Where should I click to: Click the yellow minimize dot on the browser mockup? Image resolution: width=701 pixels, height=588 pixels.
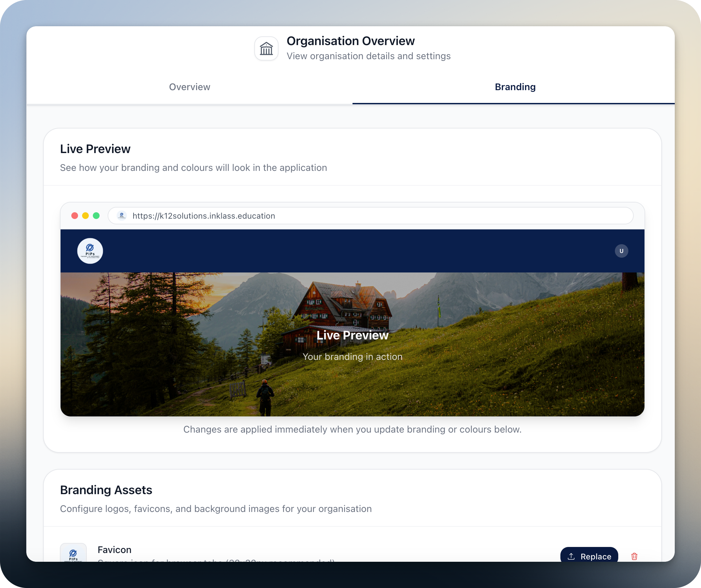85,216
